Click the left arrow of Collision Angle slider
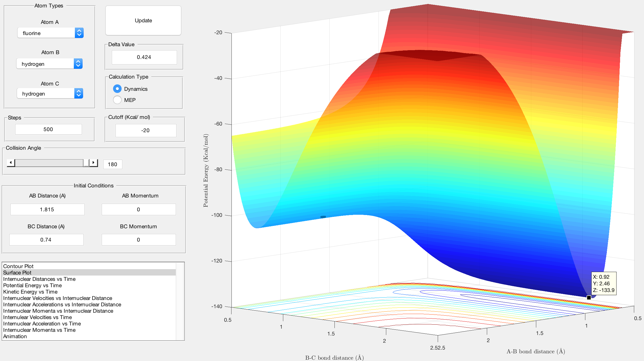 point(11,163)
